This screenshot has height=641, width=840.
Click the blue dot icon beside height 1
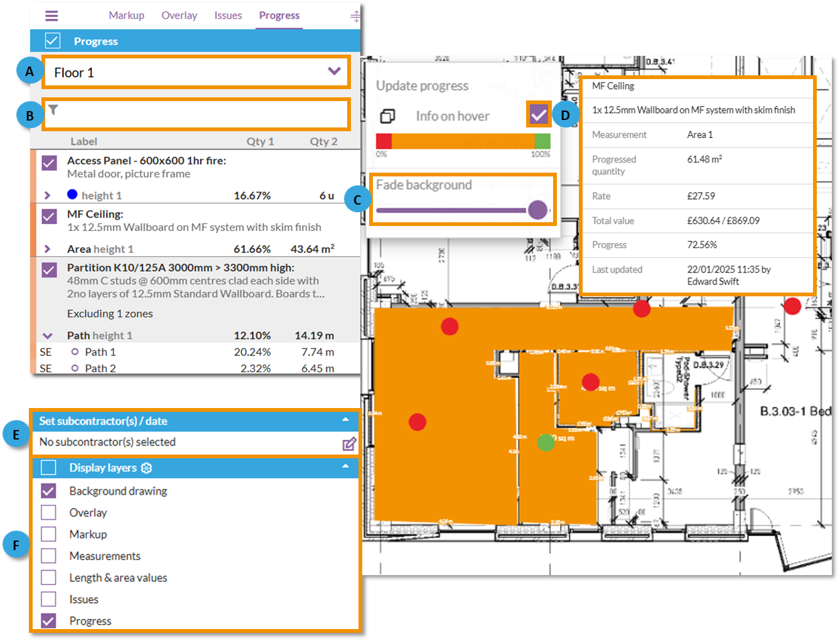click(x=72, y=194)
